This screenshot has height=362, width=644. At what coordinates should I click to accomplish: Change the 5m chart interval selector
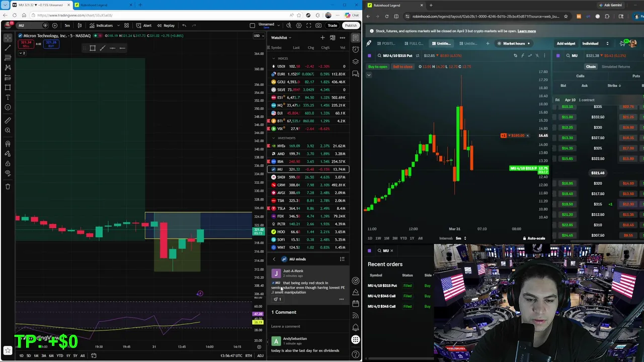pos(67,25)
